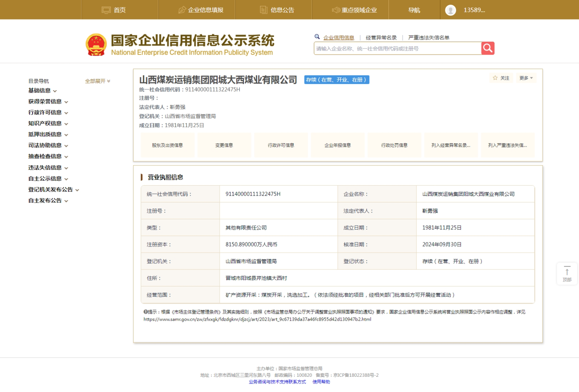Open 首页 in the top navigation

point(119,10)
